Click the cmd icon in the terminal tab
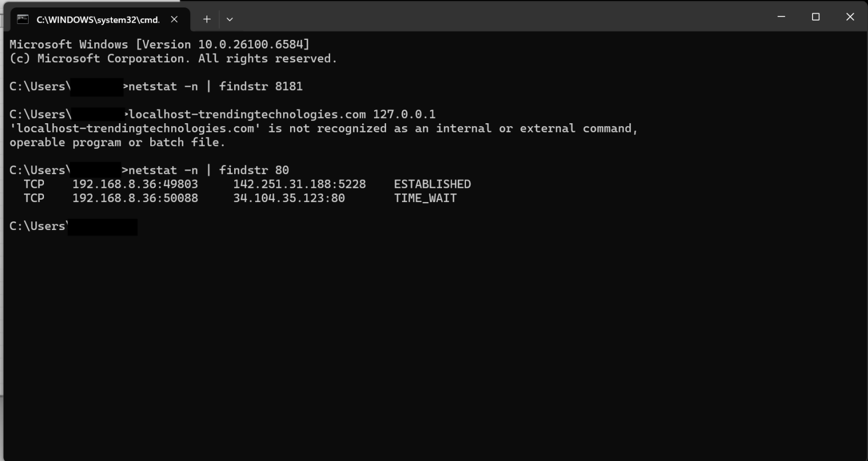The width and height of the screenshot is (868, 461). click(23, 19)
